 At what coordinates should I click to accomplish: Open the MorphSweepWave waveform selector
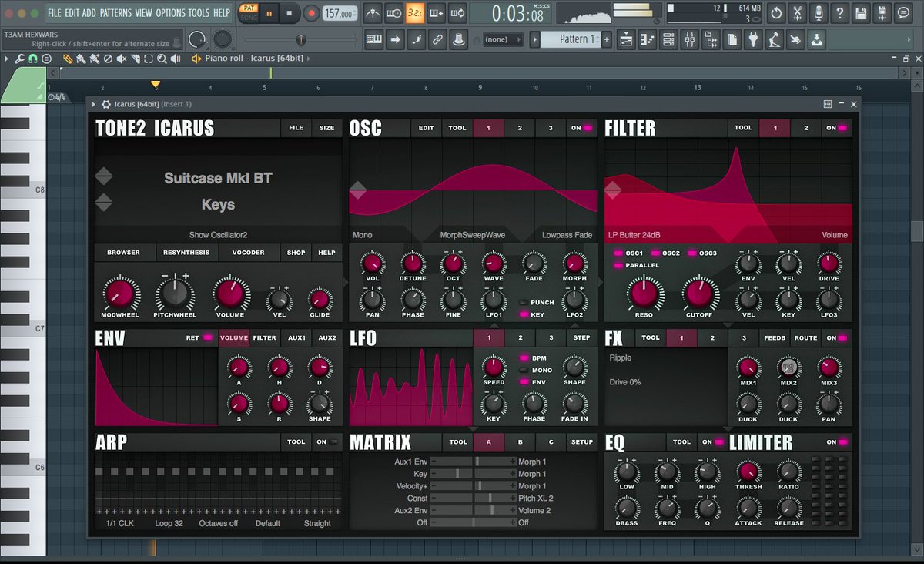(472, 235)
